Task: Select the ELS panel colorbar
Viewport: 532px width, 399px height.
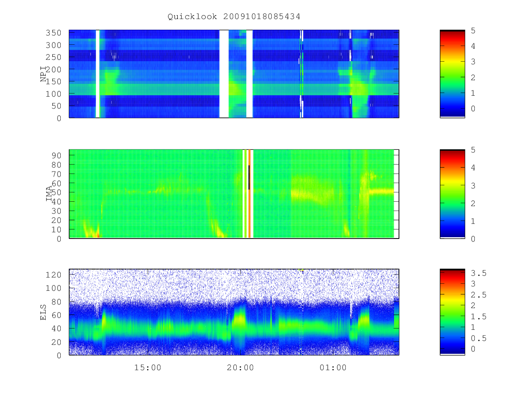Action: [x=452, y=312]
